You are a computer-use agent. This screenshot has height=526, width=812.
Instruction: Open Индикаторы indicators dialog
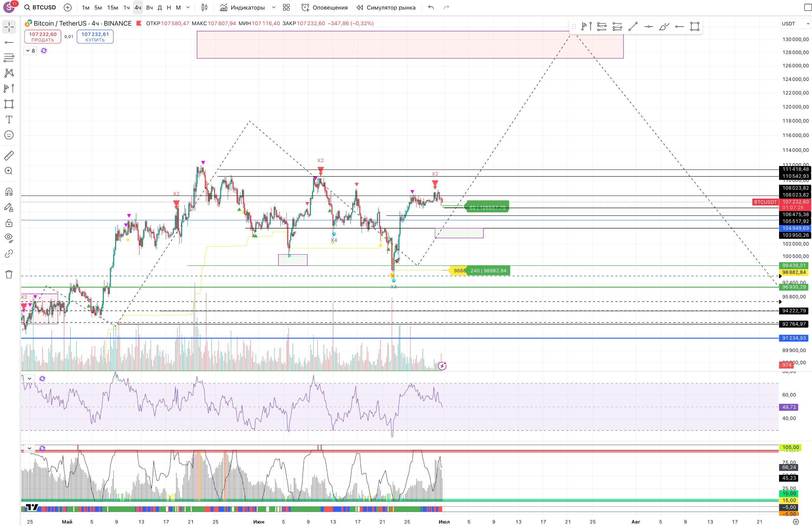pyautogui.click(x=242, y=7)
